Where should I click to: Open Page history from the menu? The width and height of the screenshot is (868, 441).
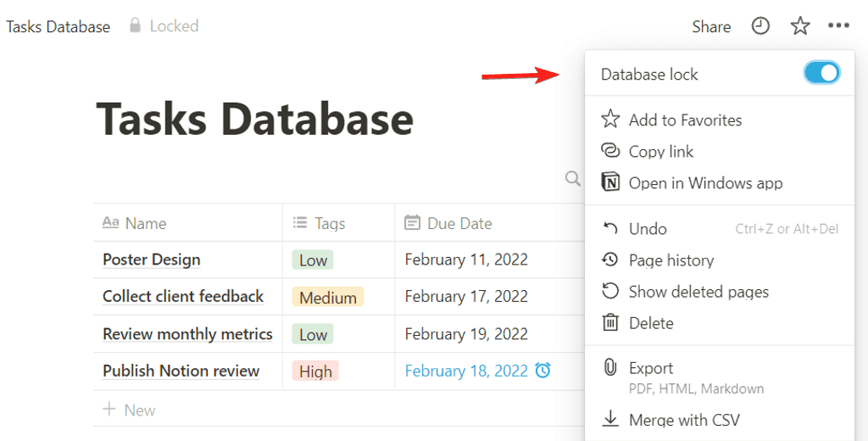point(670,260)
